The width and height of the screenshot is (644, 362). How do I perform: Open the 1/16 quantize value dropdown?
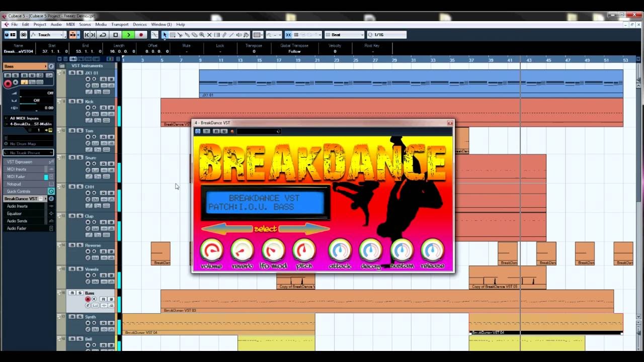point(386,35)
